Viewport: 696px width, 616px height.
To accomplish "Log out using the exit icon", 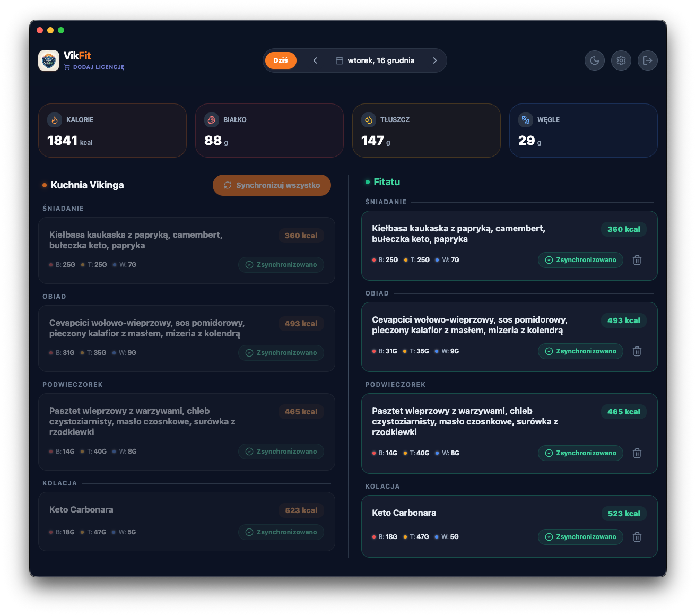I will point(647,60).
